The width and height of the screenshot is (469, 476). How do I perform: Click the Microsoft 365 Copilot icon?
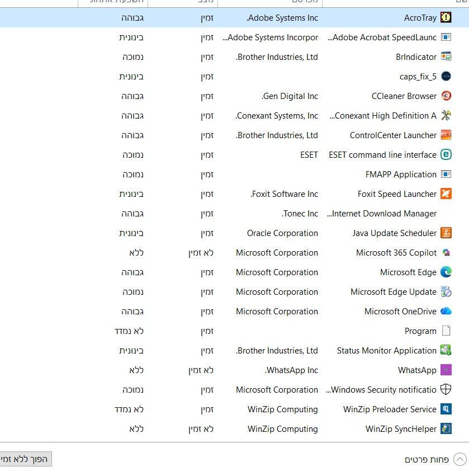446,252
